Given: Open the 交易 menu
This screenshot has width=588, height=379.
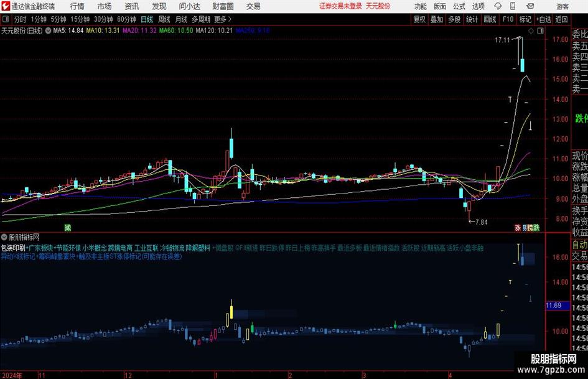Looking at the screenshot, I should tap(253, 6).
